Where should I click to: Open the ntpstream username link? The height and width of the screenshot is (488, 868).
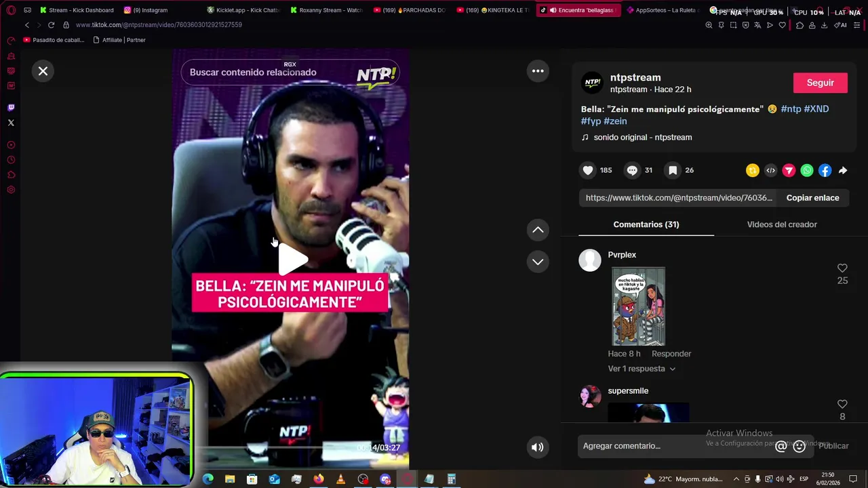(635, 77)
